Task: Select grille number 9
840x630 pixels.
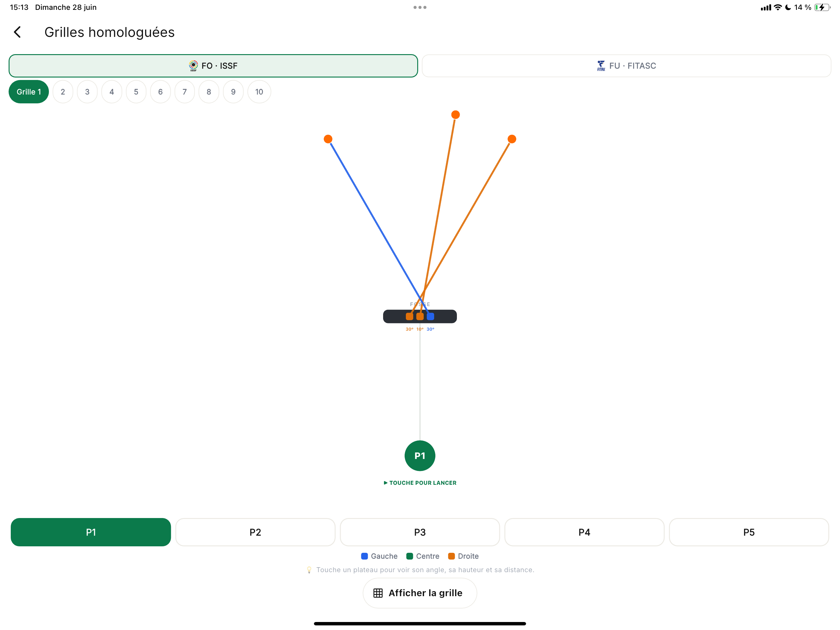Action: point(233,92)
